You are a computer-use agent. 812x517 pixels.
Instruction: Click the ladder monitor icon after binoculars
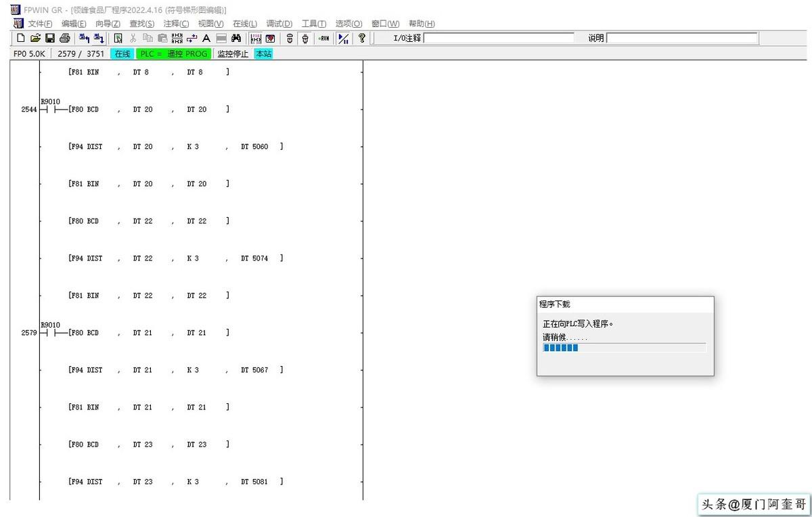pyautogui.click(x=256, y=39)
